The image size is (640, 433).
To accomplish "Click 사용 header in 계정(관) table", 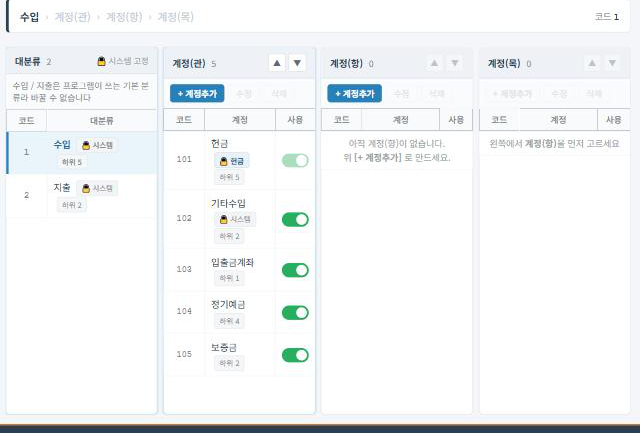I will [x=295, y=120].
